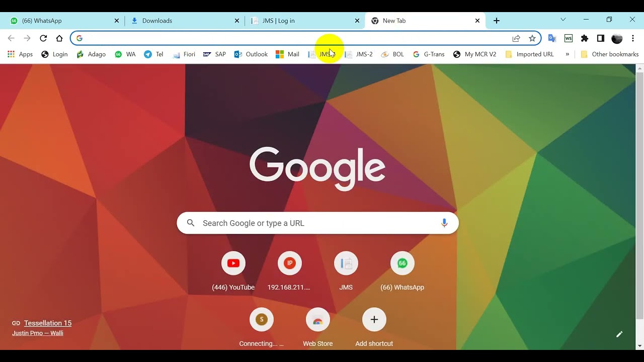Bookmark this tab with the star icon
Screen dimensions: 644x362
532,38
